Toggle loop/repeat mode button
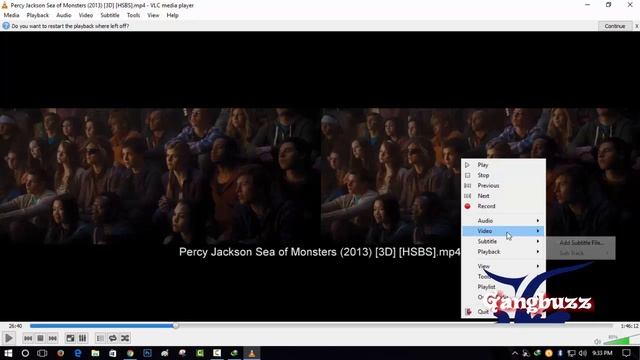The height and width of the screenshot is (360, 640). tap(113, 338)
